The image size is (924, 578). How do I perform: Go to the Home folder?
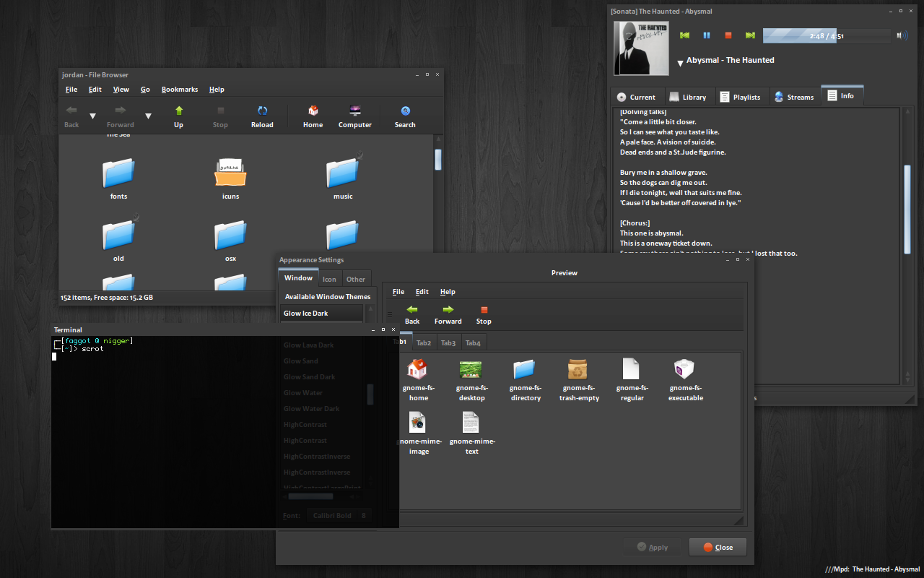coord(313,116)
